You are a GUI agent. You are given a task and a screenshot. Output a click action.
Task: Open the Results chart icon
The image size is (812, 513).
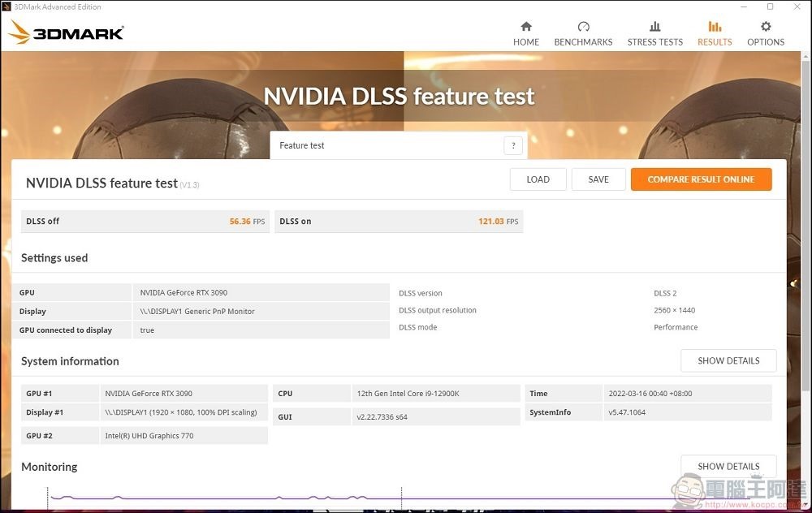[x=715, y=27]
